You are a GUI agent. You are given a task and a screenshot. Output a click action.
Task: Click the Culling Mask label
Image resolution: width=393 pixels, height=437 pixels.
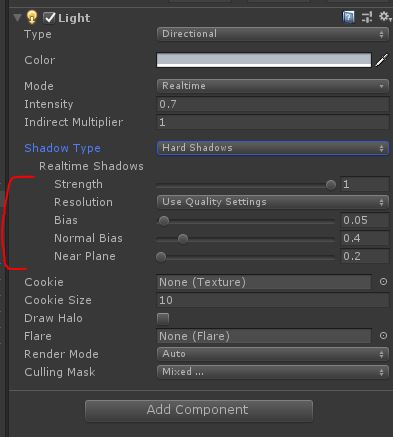click(60, 372)
